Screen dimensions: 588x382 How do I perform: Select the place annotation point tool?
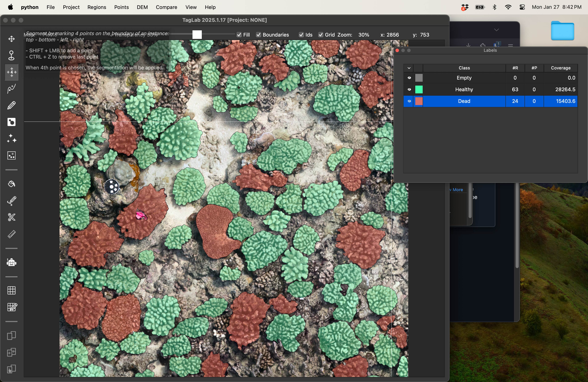(x=11, y=55)
